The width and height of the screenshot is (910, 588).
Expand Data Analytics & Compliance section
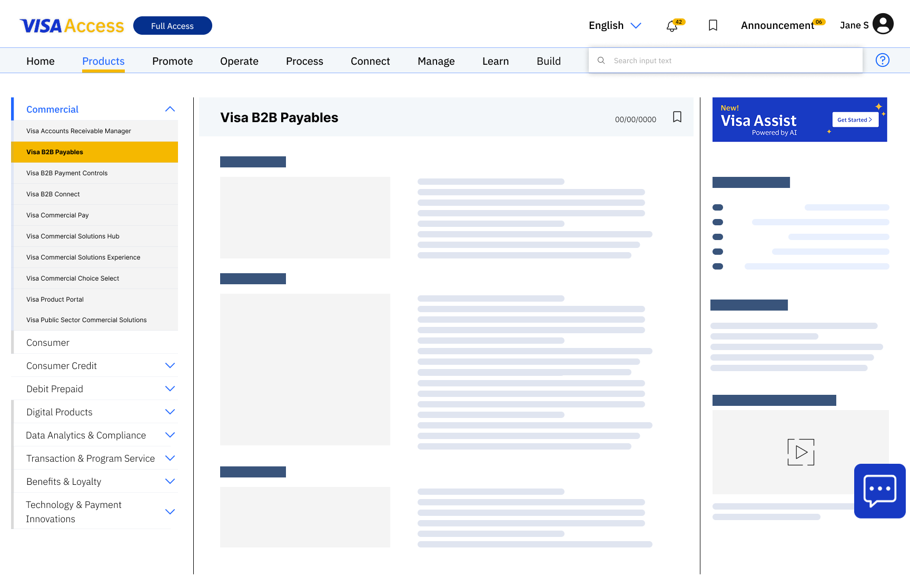[x=170, y=435]
